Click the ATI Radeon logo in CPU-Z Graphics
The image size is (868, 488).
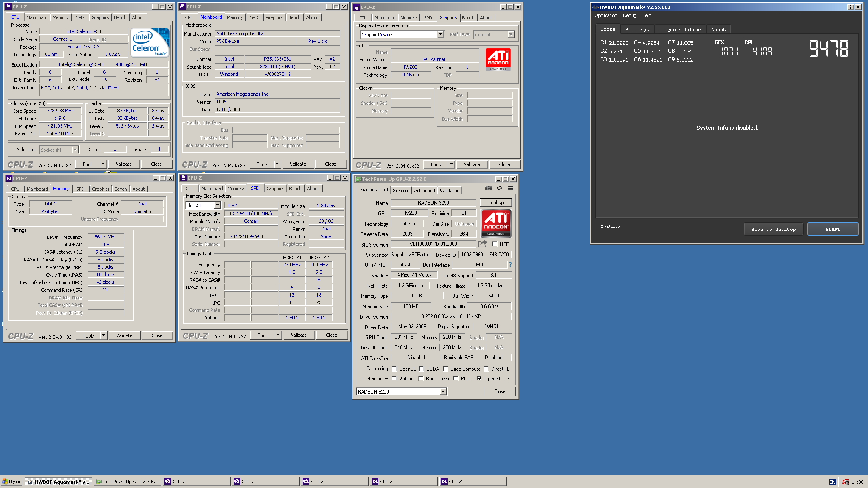(x=498, y=59)
